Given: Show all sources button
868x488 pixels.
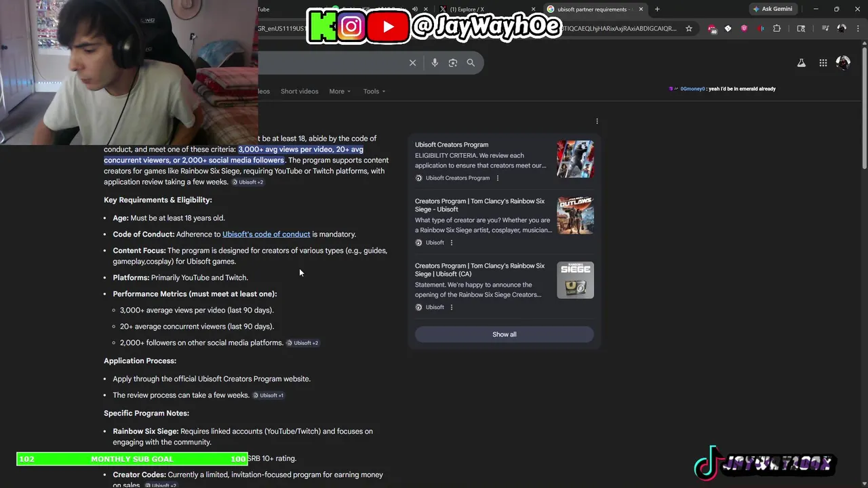Looking at the screenshot, I should 504,334.
